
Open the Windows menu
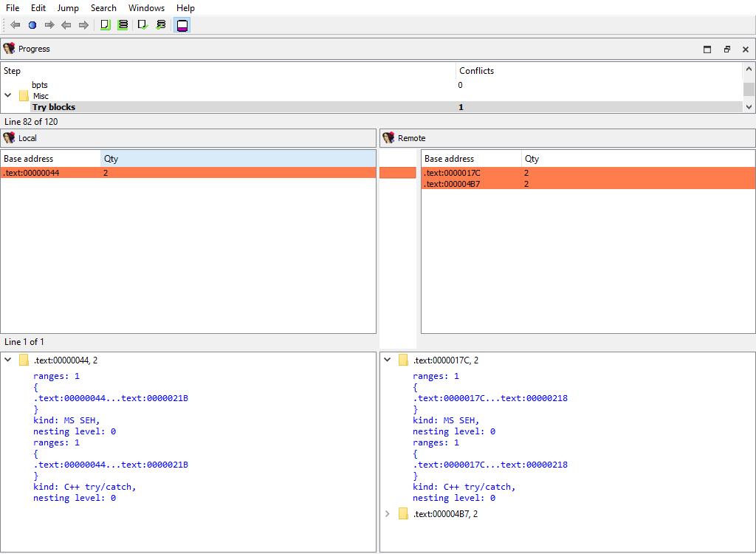pos(146,8)
